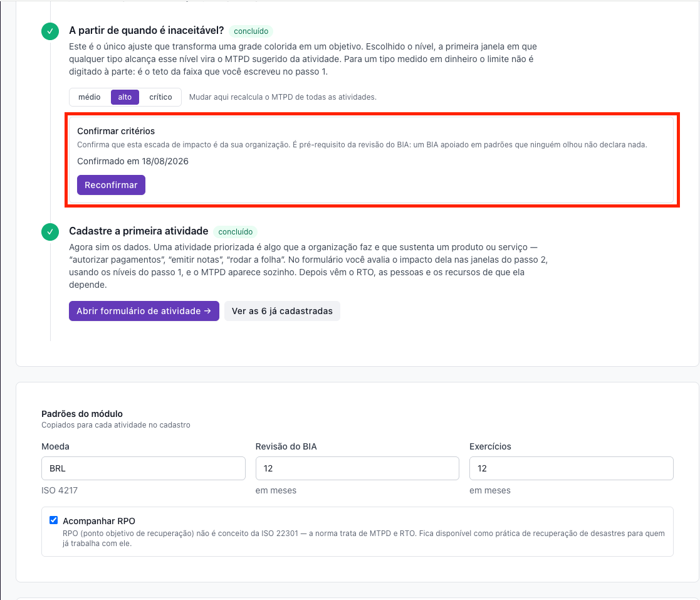This screenshot has width=700, height=600.
Task: Select the médio impact level
Action: [89, 97]
